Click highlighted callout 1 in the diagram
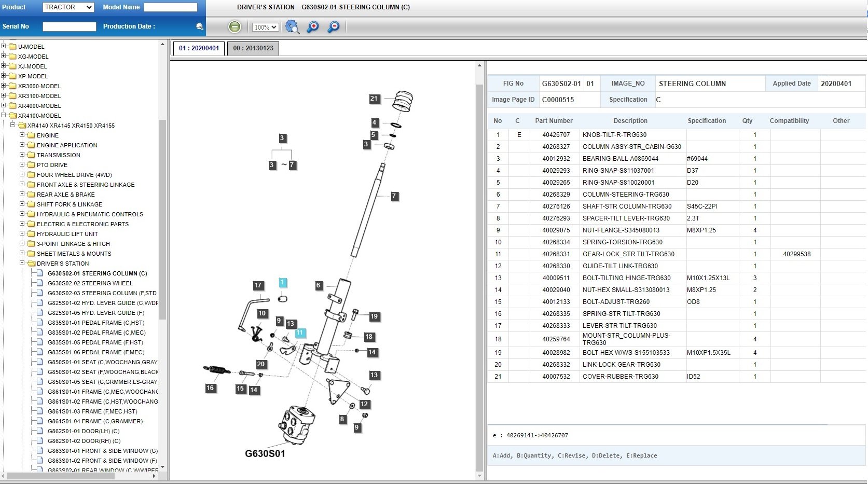The height and width of the screenshot is (484, 868). (x=283, y=283)
